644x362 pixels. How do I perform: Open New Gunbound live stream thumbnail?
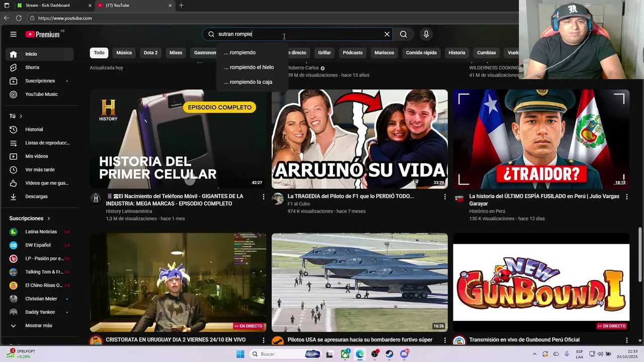[x=541, y=282]
